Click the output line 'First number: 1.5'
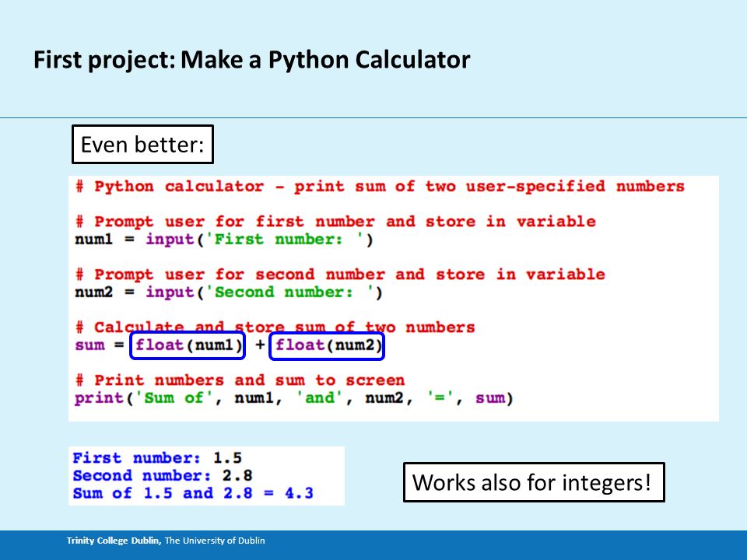This screenshot has height=560, width=747. tap(157, 457)
